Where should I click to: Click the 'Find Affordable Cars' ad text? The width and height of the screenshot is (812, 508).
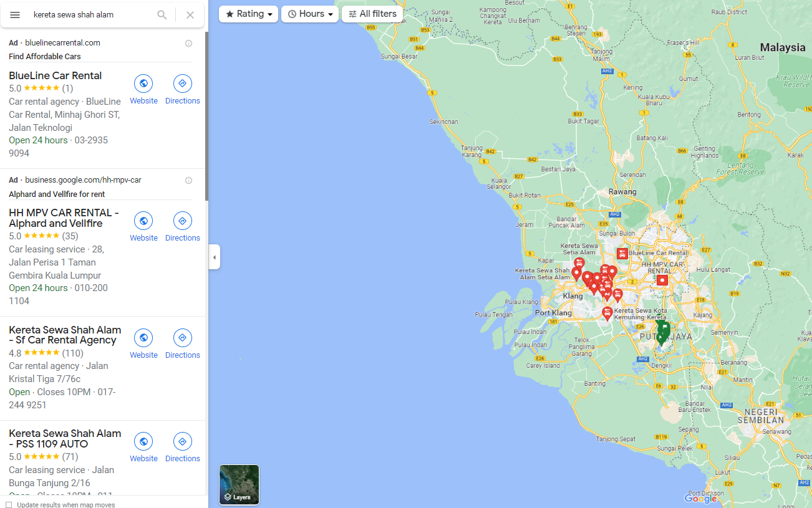[x=45, y=56]
